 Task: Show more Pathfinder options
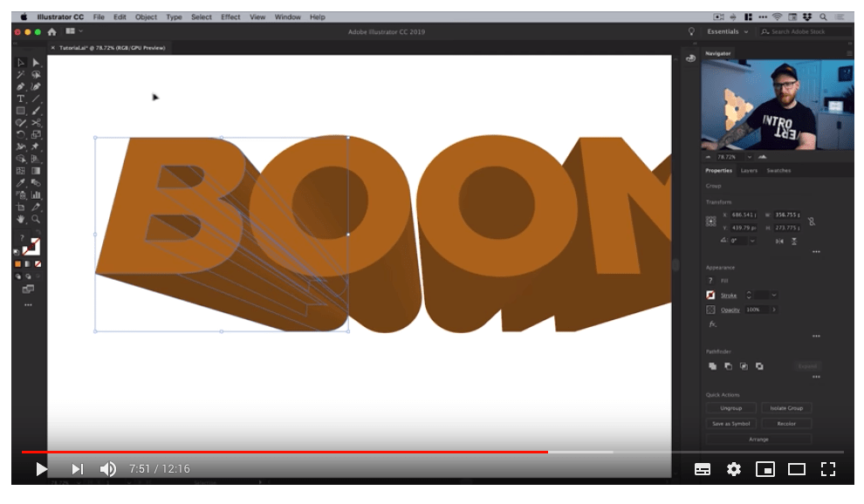(x=816, y=378)
